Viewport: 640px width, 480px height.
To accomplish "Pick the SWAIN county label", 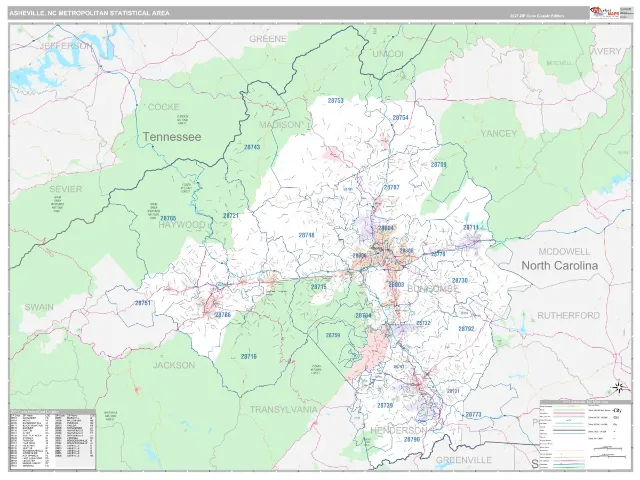I will click(39, 307).
